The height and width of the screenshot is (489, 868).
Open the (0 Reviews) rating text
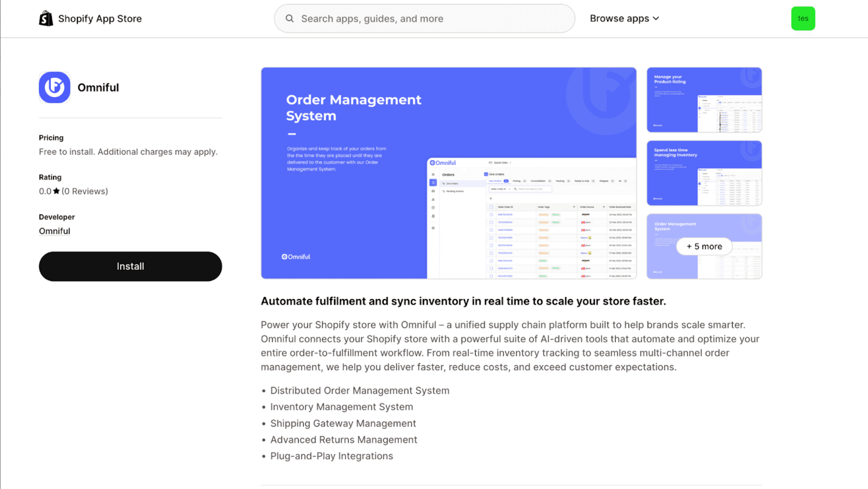(x=85, y=191)
